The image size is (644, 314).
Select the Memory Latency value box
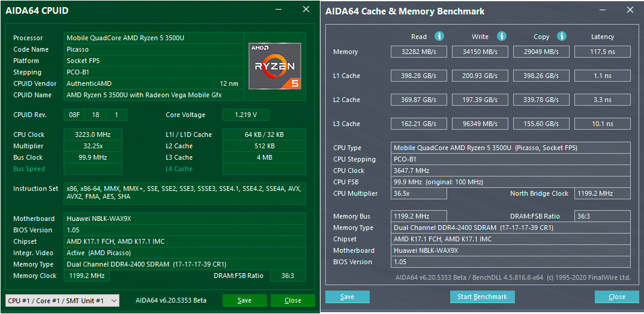(x=602, y=52)
